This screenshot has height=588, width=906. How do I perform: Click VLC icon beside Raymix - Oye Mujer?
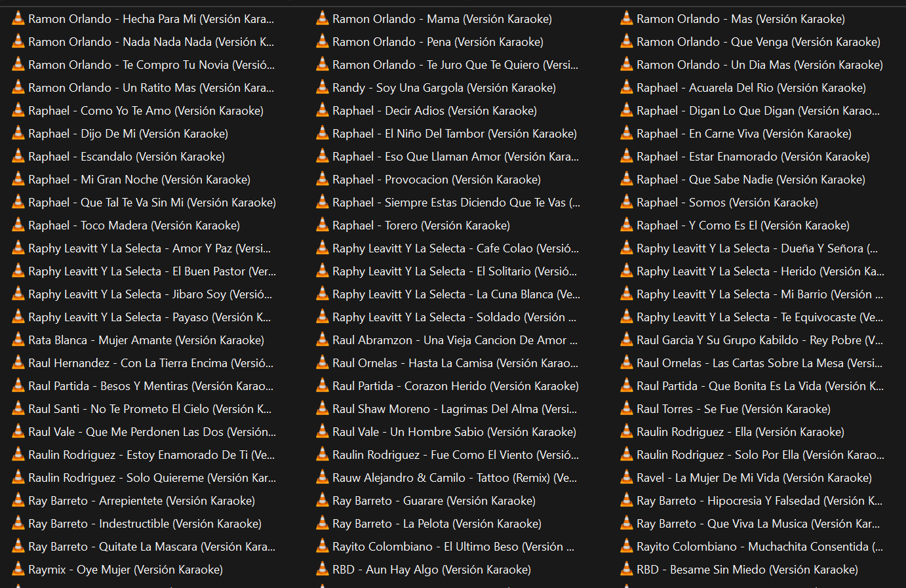[18, 570]
